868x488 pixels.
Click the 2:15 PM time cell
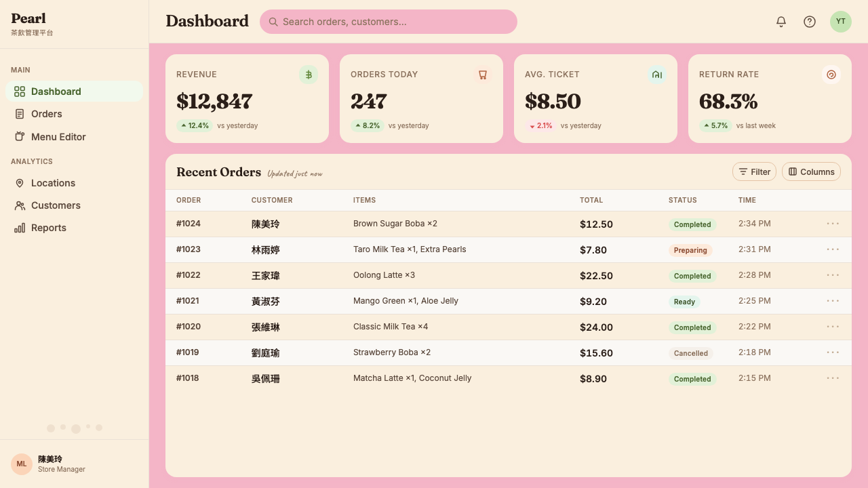(755, 378)
